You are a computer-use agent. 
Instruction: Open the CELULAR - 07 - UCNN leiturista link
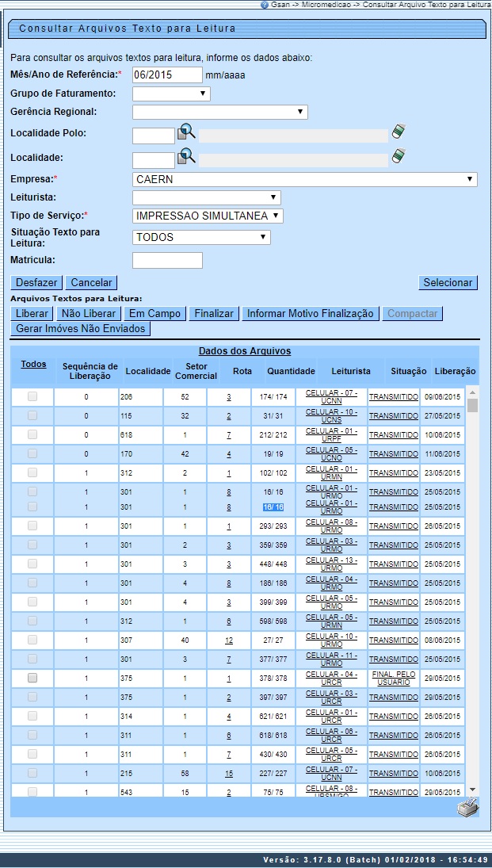[x=331, y=396]
